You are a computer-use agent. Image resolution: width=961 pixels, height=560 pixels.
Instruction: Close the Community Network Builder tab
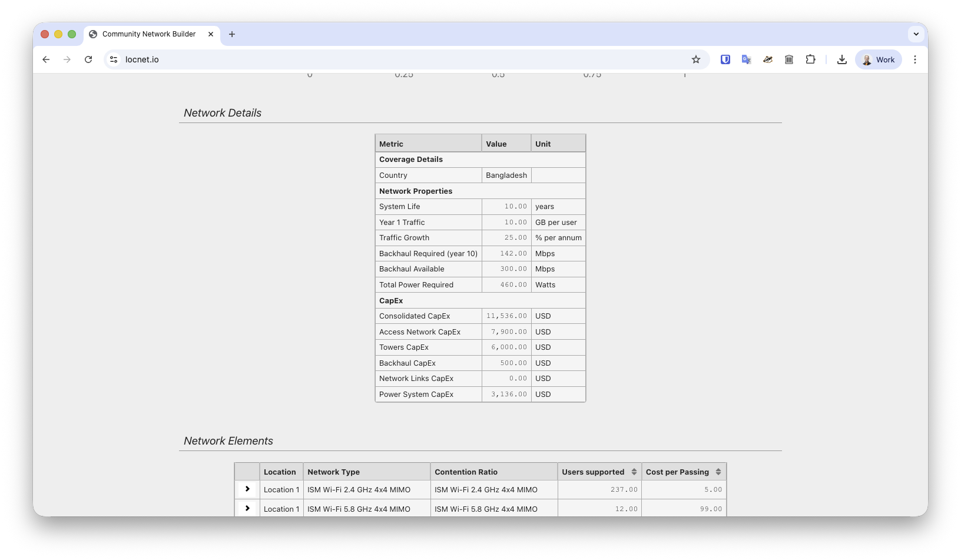pyautogui.click(x=211, y=34)
